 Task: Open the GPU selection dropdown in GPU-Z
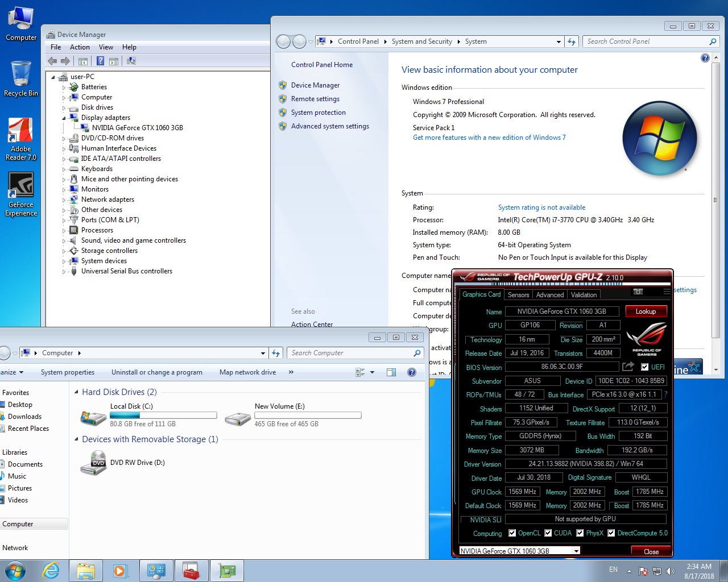576,551
